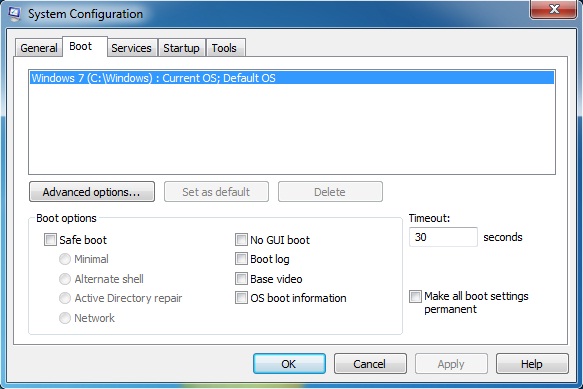Image resolution: width=583 pixels, height=389 pixels.
Task: Enable OS boot information checkbox
Action: [241, 298]
